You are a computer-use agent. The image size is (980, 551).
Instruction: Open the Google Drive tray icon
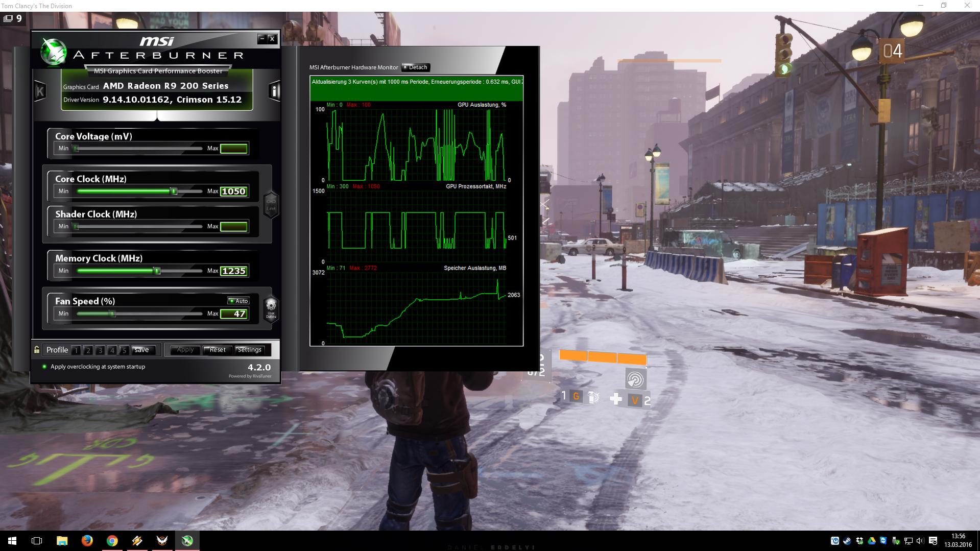pos(872,541)
